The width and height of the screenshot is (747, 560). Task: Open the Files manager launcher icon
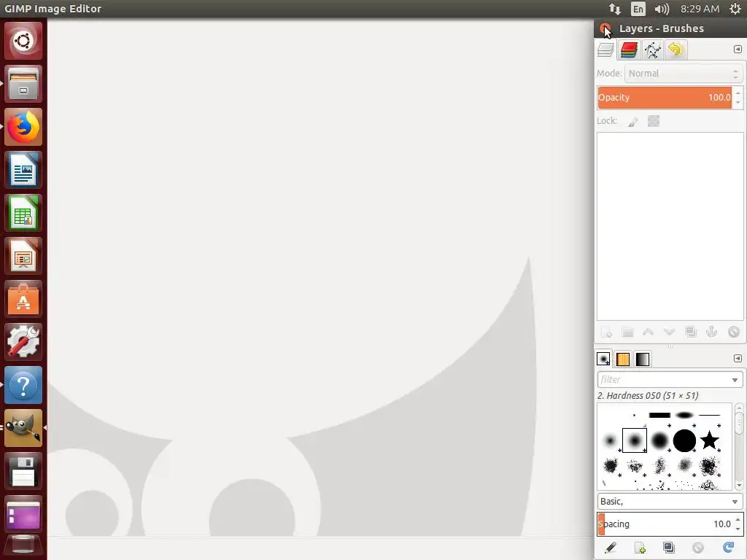[x=23, y=85]
